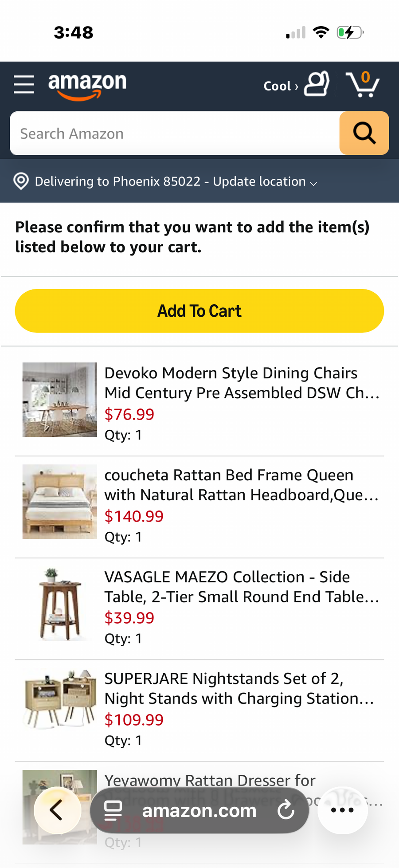Tap the delivery location pin icon
The image size is (399, 868).
[x=21, y=181]
